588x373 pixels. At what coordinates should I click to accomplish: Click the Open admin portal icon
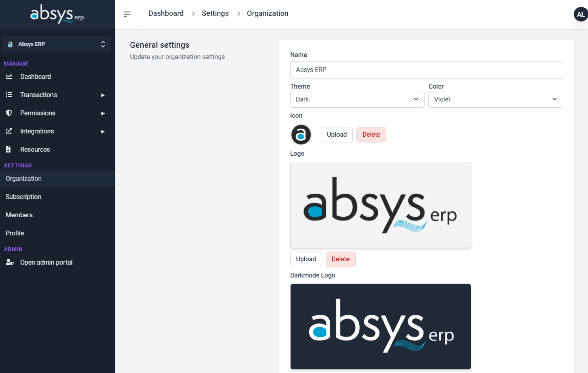coord(9,262)
